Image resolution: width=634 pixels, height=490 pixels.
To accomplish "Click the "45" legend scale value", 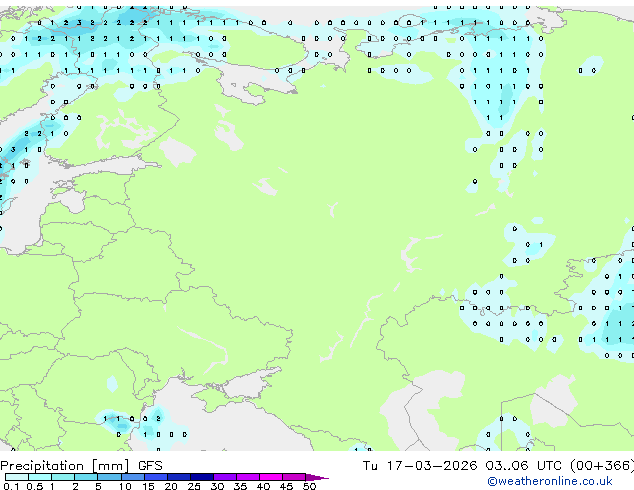I will [287, 486].
